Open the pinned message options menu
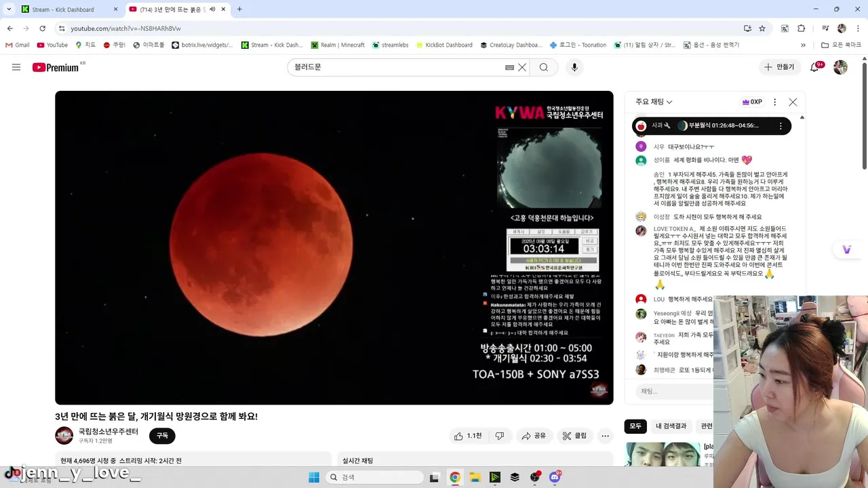Image resolution: width=868 pixels, height=488 pixels. pos(781,126)
